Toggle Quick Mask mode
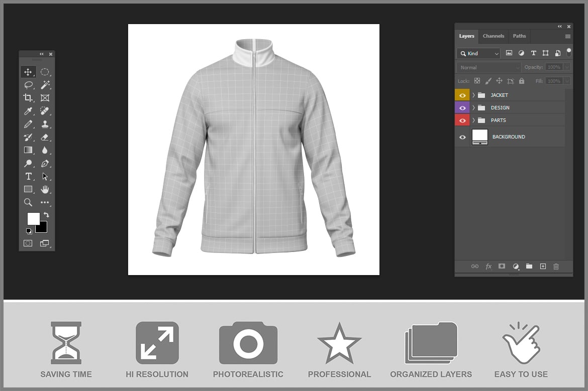Viewport: 588px width, 391px height. click(28, 243)
